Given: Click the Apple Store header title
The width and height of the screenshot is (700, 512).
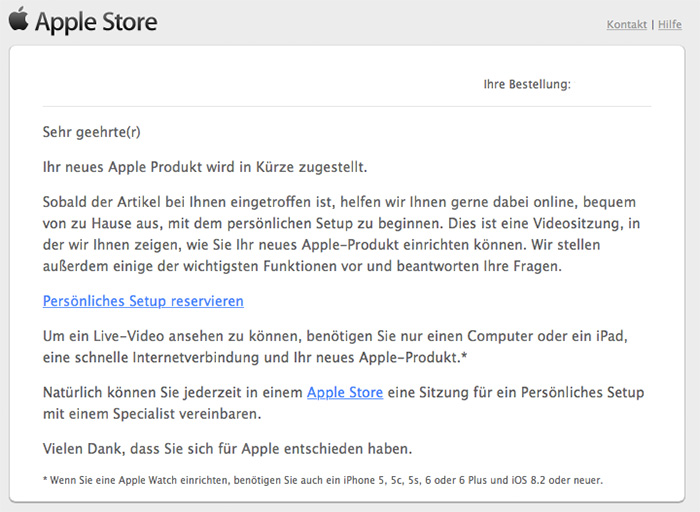Looking at the screenshot, I should pyautogui.click(x=96, y=22).
